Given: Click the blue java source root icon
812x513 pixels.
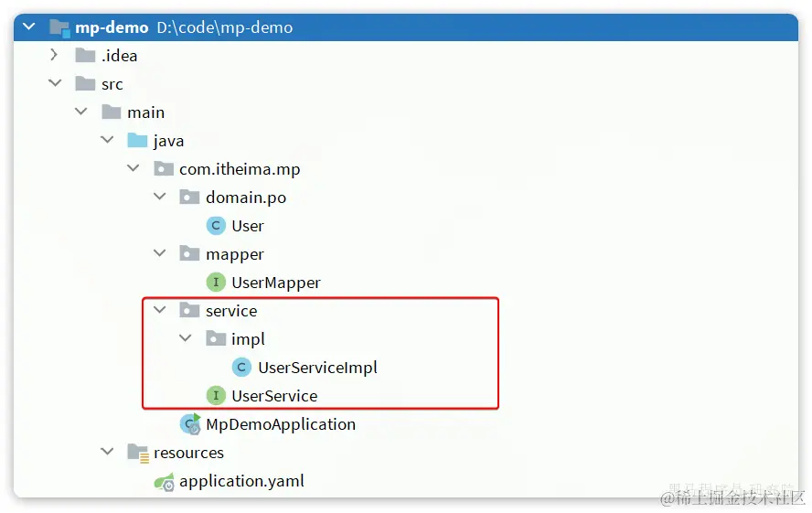Looking at the screenshot, I should click(137, 140).
